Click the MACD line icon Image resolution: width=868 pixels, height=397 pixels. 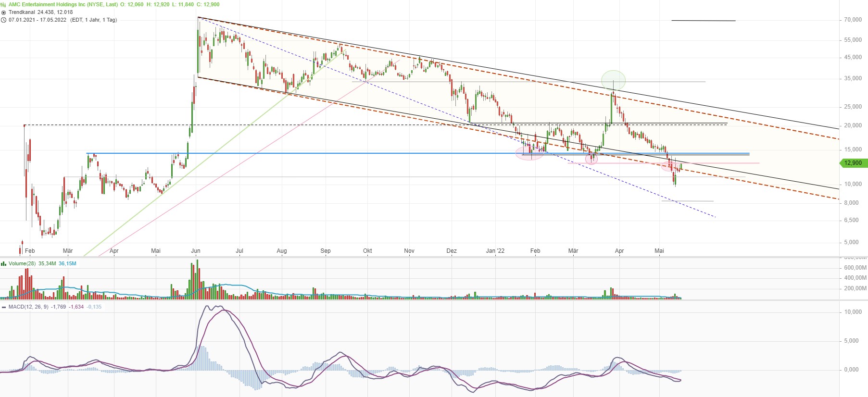coord(4,307)
